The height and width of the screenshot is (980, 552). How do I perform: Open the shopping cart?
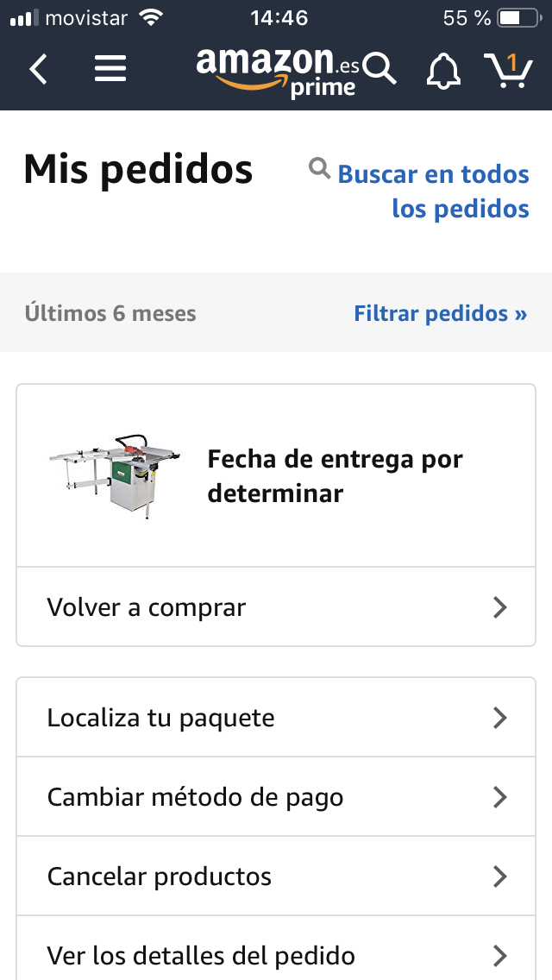click(x=507, y=70)
